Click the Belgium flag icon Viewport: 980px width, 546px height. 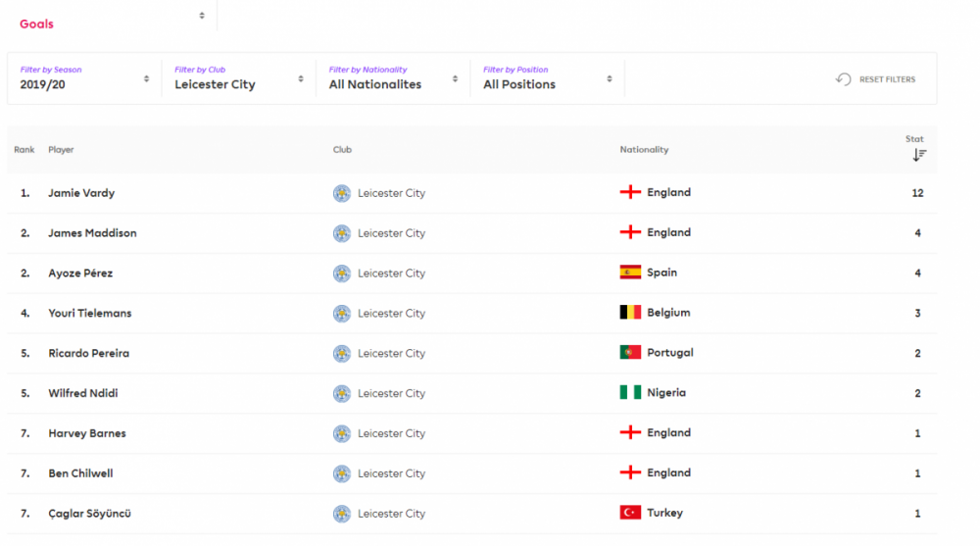(630, 312)
